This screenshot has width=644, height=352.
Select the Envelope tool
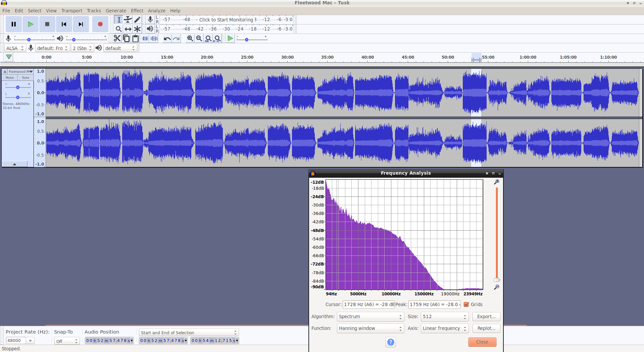pos(128,19)
